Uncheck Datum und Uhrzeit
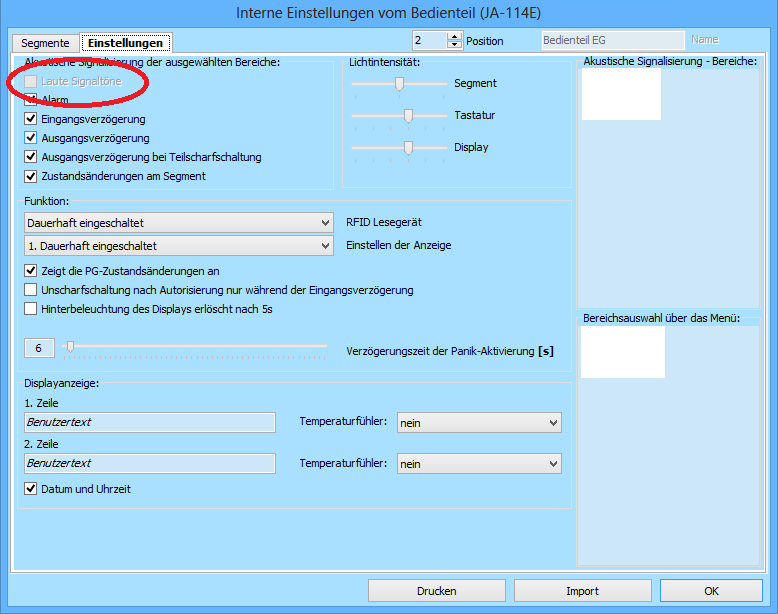The width and height of the screenshot is (778, 614). [30, 489]
